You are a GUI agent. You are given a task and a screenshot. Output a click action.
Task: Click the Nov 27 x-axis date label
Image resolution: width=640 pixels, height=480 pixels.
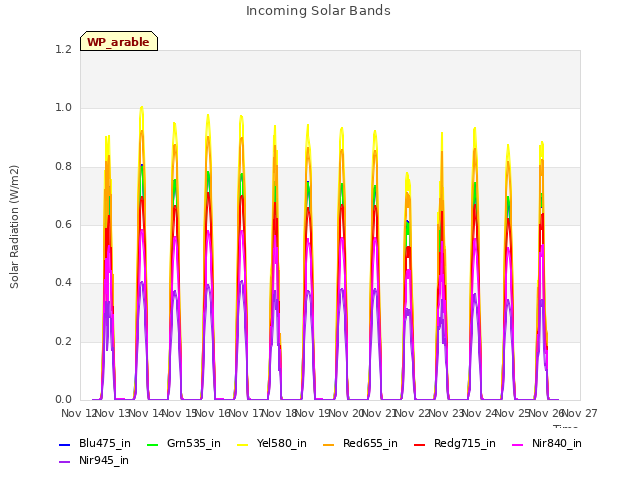(581, 414)
